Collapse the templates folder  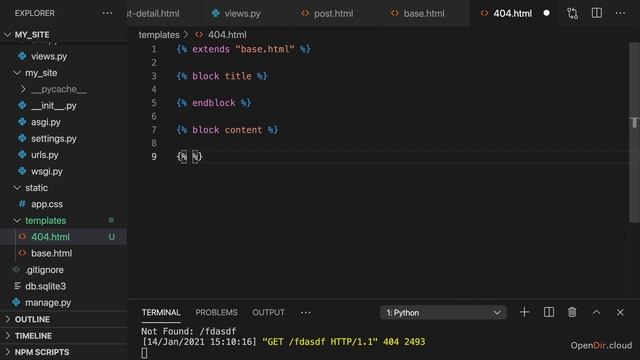coord(17,220)
